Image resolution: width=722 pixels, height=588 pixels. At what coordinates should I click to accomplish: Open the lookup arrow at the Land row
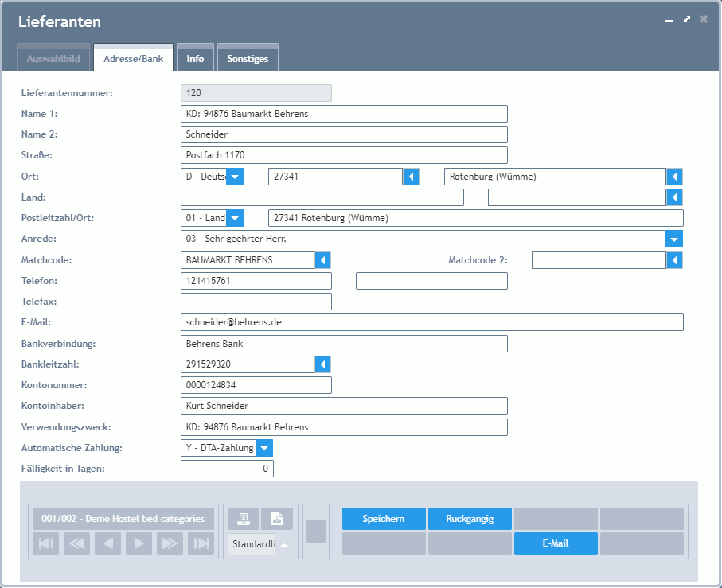click(x=674, y=197)
